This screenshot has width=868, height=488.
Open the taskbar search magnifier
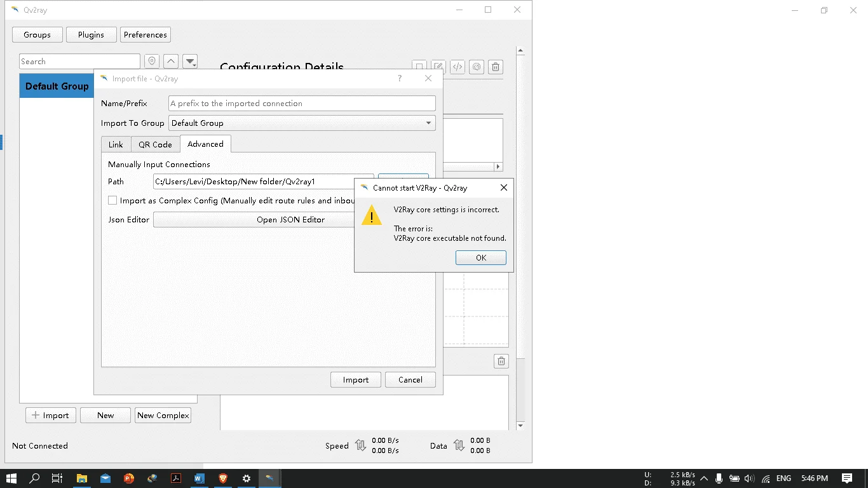(x=35, y=478)
